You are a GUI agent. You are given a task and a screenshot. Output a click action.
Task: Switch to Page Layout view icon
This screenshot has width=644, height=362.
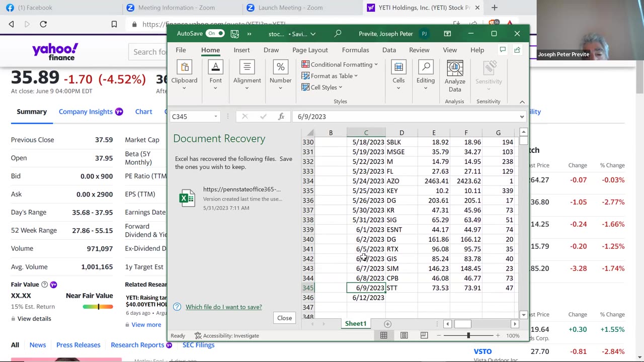404,335
